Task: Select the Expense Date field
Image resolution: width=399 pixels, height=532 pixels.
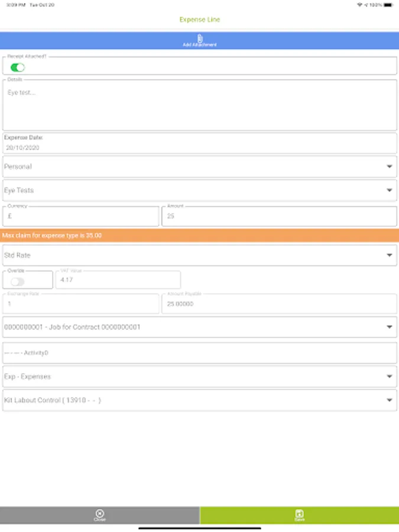Action: [x=199, y=147]
